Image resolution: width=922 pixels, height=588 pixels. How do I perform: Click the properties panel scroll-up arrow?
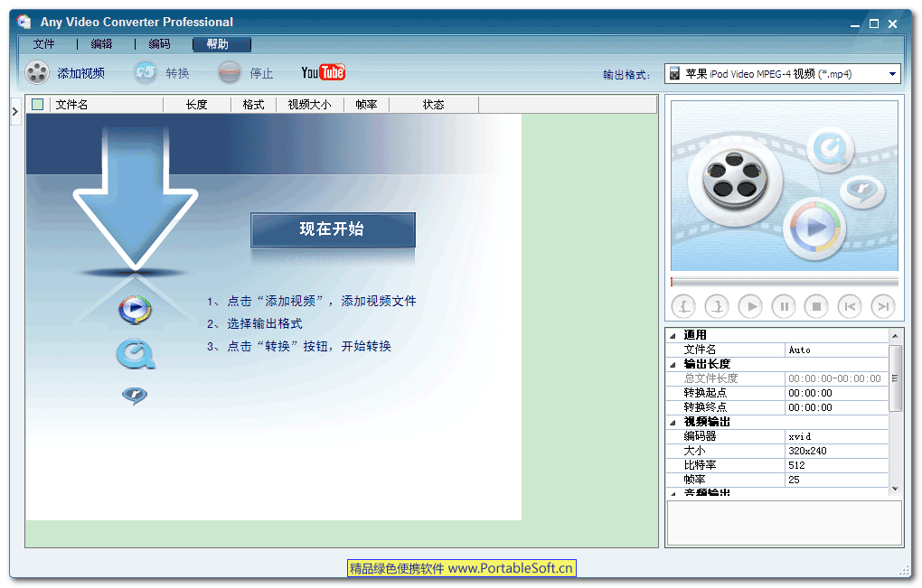coord(895,336)
